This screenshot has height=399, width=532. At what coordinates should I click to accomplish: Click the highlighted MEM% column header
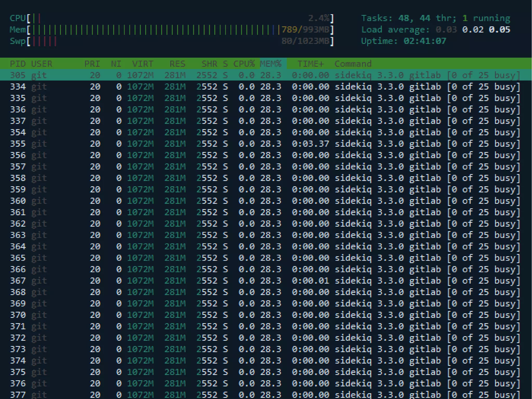point(271,64)
